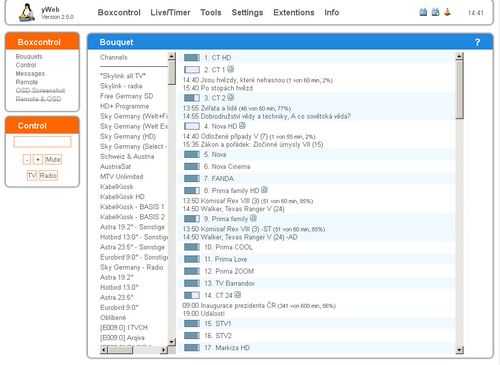Open the Live/Timer menu

click(x=170, y=13)
